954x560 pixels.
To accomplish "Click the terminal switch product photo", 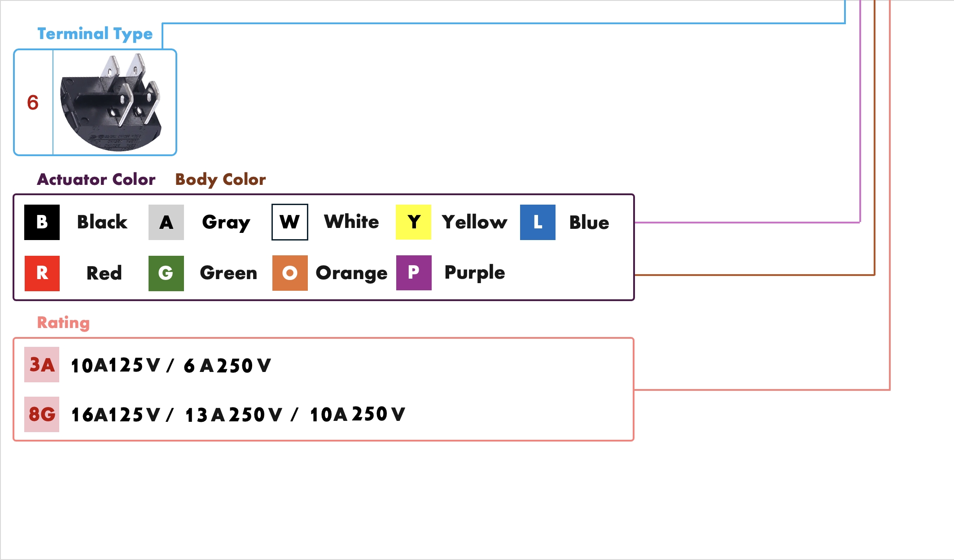I will point(112,103).
